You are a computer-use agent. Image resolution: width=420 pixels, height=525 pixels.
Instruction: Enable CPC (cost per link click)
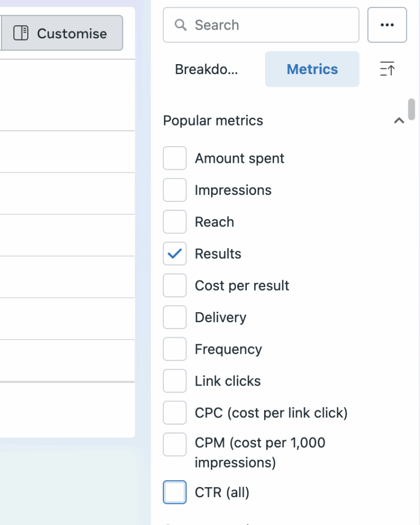(x=174, y=413)
